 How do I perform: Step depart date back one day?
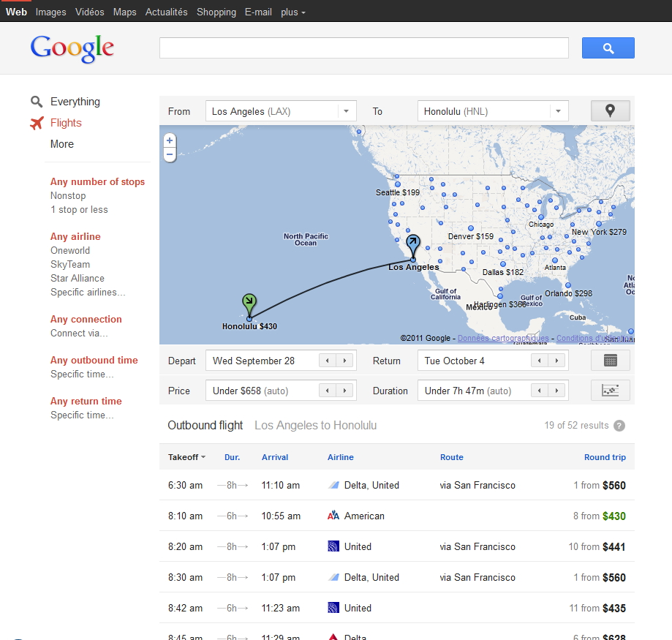(328, 361)
